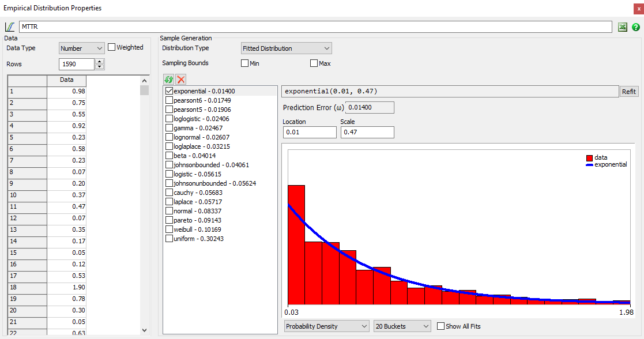Check the lognormal distribution fit
The height and width of the screenshot is (339, 644).
pos(169,137)
